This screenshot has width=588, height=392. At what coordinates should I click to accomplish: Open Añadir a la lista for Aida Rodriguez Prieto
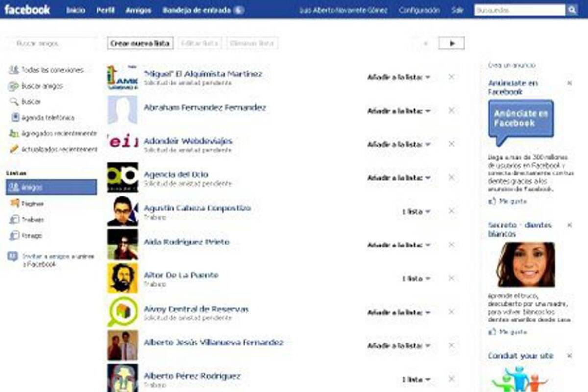pyautogui.click(x=399, y=245)
